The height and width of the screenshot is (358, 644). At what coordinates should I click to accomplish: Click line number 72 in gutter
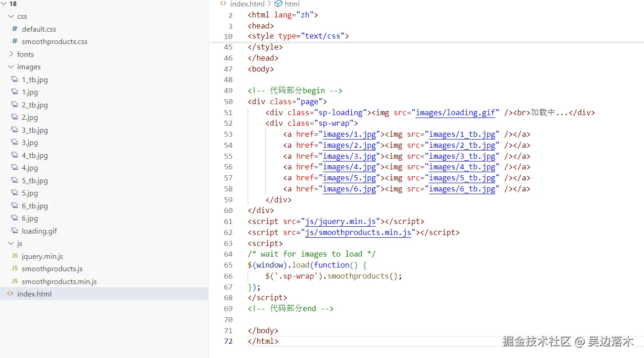(x=228, y=341)
